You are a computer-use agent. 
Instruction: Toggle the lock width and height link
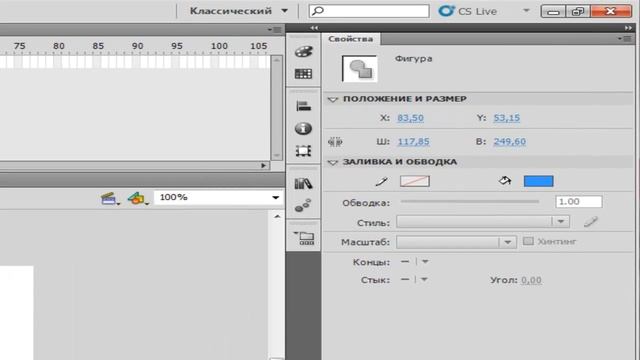[x=335, y=142]
